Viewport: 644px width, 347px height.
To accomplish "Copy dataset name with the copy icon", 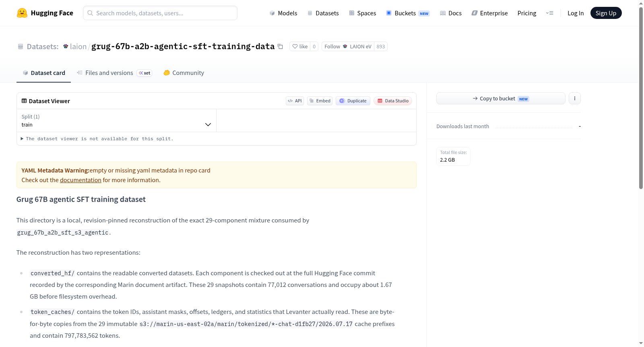I will pos(280,46).
